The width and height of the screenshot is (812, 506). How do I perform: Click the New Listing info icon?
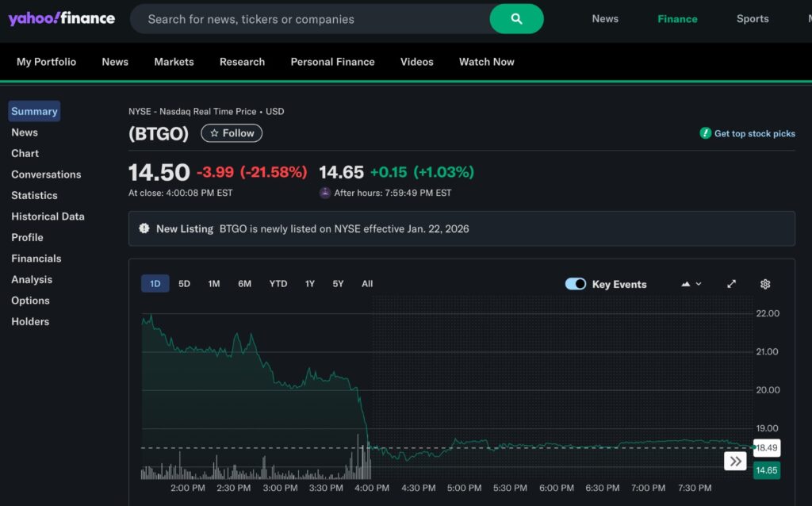point(144,228)
